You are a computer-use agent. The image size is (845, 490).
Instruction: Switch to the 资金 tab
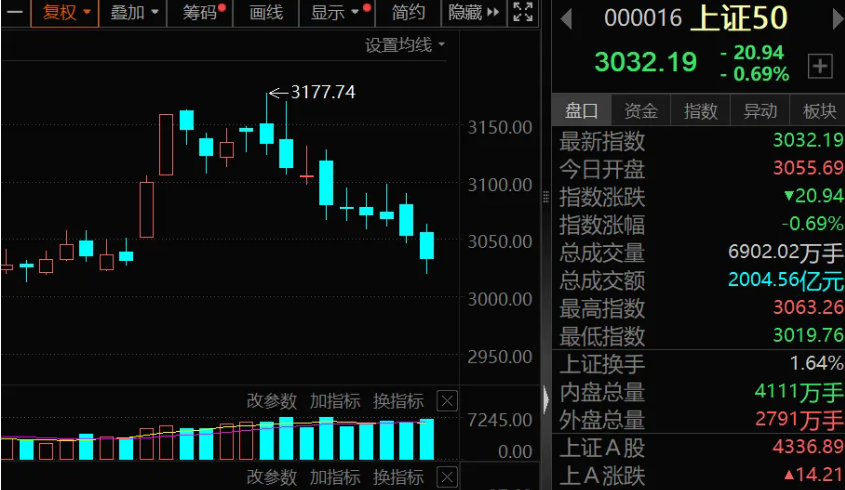click(641, 111)
